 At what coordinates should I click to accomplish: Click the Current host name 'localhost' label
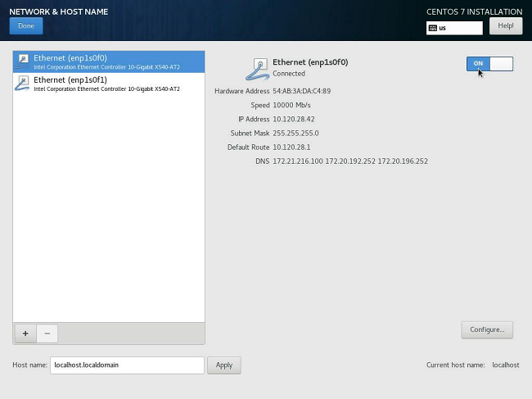(505, 365)
